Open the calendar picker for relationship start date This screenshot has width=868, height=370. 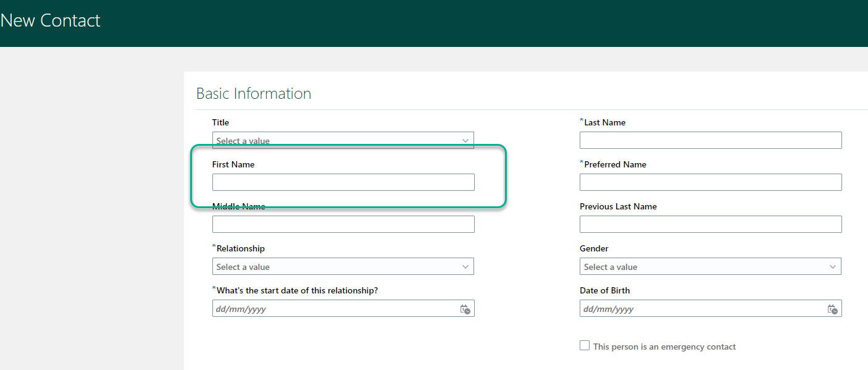(465, 308)
